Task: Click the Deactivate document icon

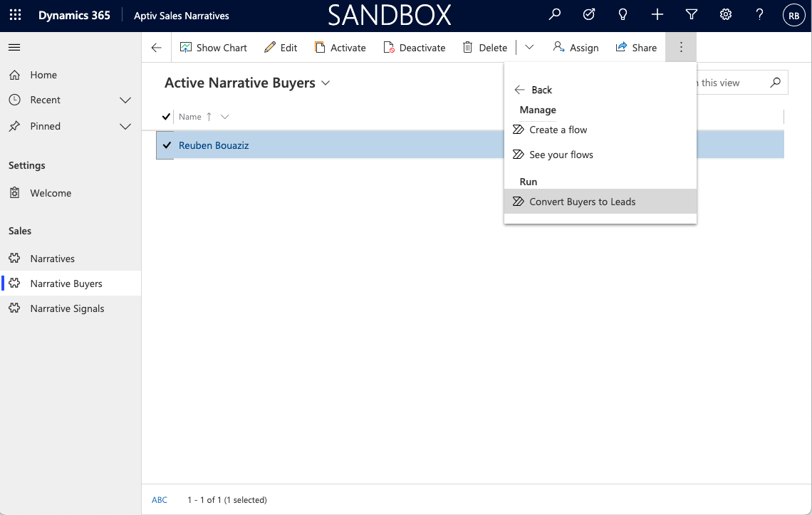Action: tap(389, 48)
